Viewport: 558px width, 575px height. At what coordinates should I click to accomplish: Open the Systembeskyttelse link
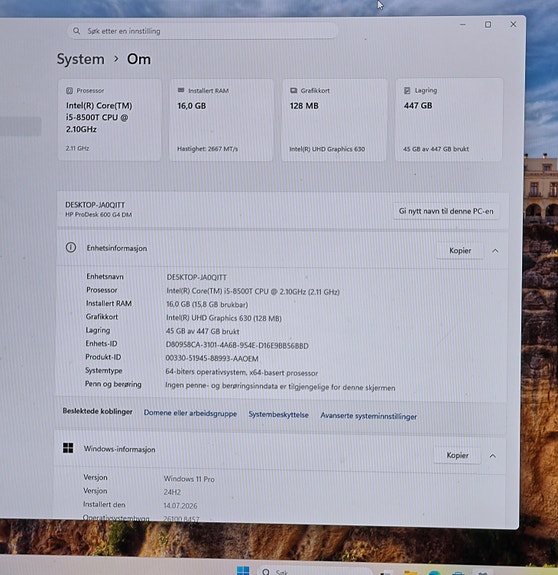coord(278,415)
